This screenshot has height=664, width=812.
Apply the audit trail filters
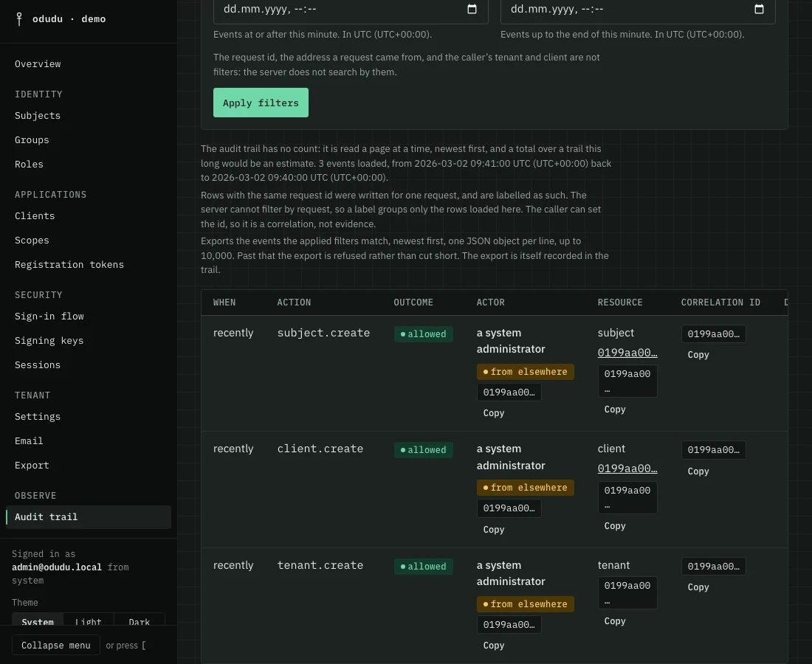[x=261, y=103]
